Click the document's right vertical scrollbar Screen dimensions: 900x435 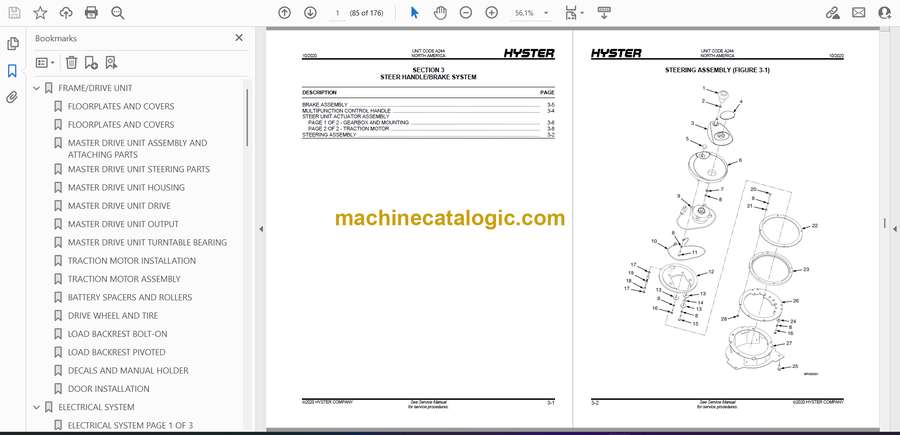pyautogui.click(x=885, y=223)
